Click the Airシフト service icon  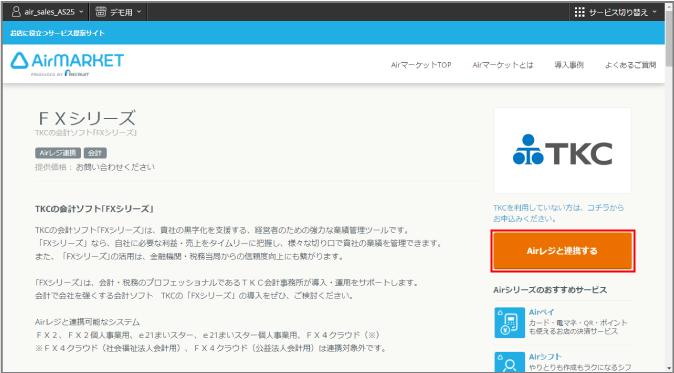[509, 362]
